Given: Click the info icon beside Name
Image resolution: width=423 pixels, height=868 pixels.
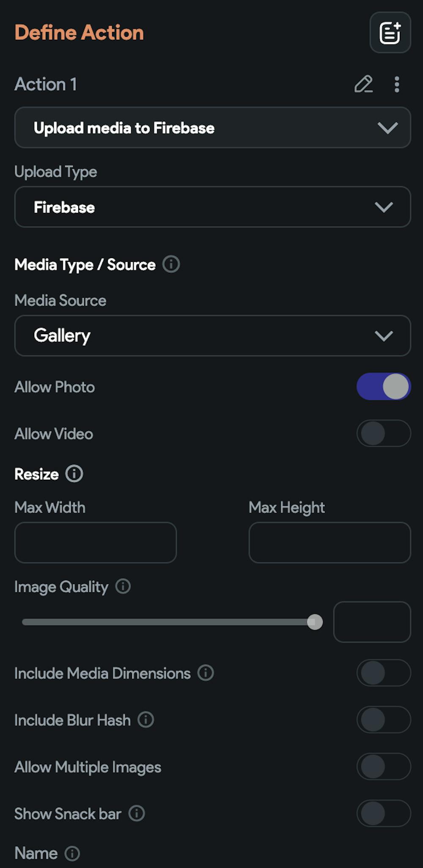Looking at the screenshot, I should click(x=72, y=853).
